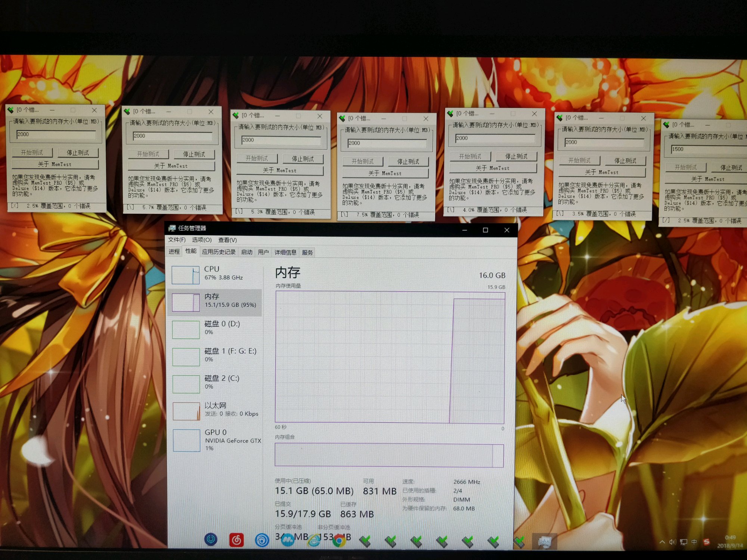Switch to 详细信息 tab
The image size is (747, 560).
tap(285, 252)
